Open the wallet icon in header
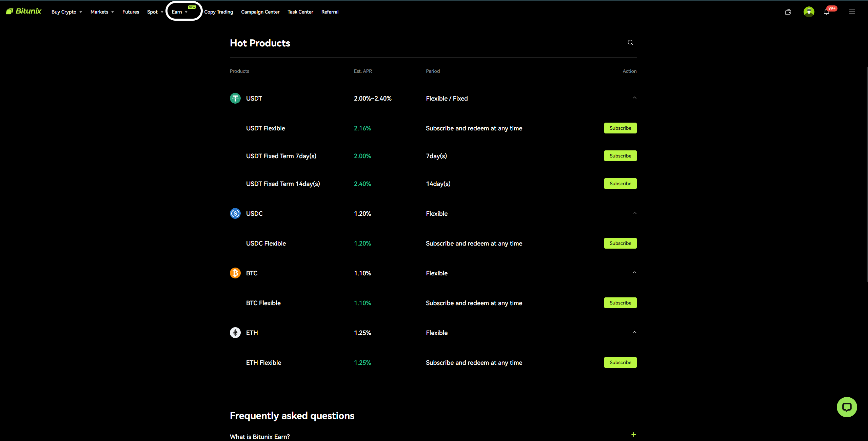 click(788, 12)
